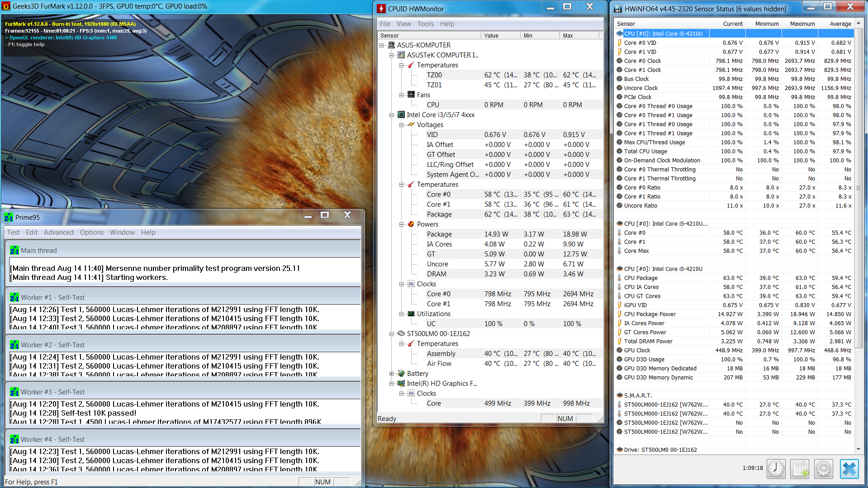Open the Tools menu in HWMonitor
This screenshot has width=868, height=488.
pyautogui.click(x=426, y=24)
